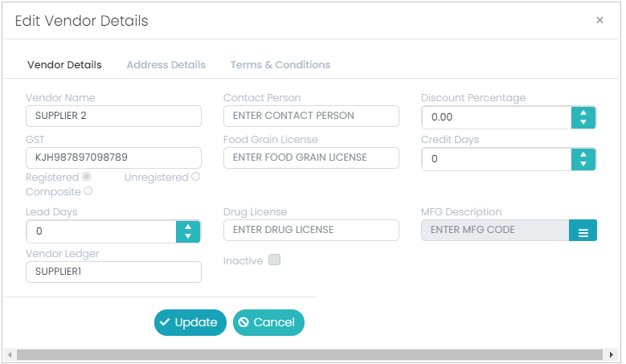Increase Credit Days with up arrow
626x364 pixels.
(x=583, y=154)
